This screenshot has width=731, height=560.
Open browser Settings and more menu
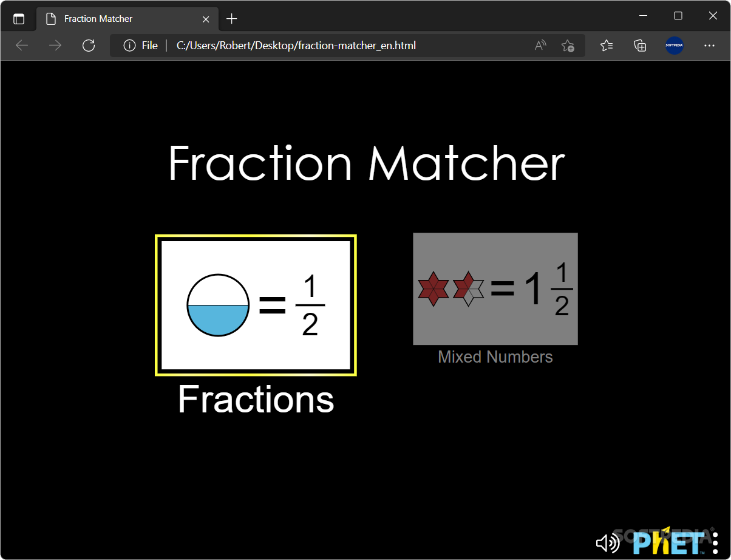(x=709, y=46)
